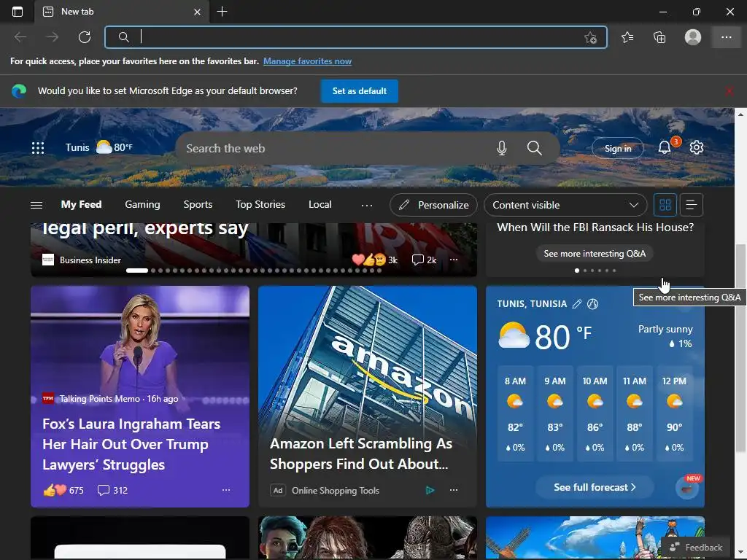747x560 pixels.
Task: Open the tab actions menu icon
Action: (x=18, y=12)
